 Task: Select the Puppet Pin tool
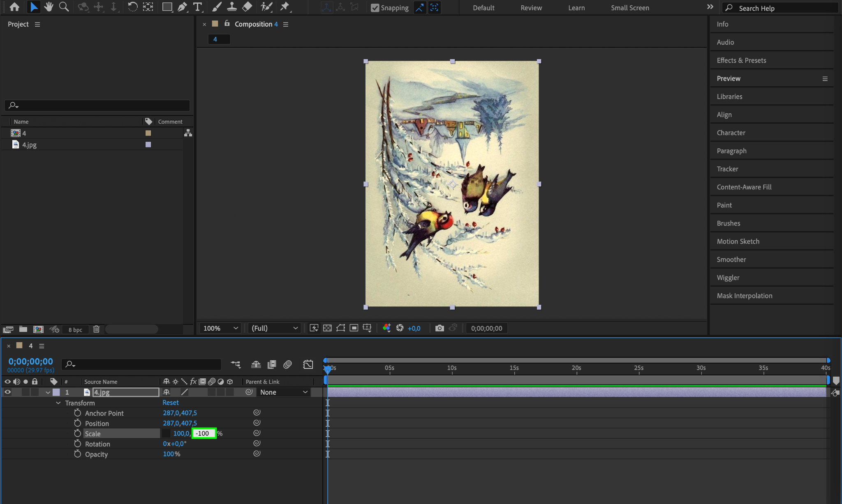[285, 7]
